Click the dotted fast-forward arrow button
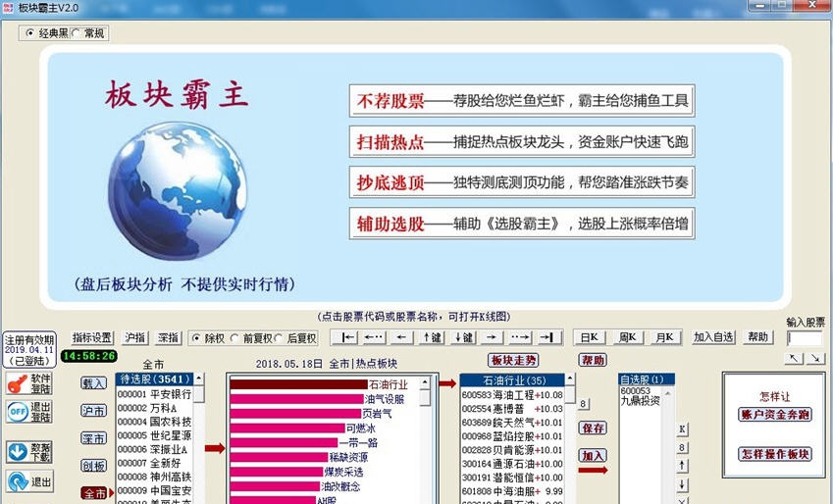The height and width of the screenshot is (504, 833). point(520,337)
